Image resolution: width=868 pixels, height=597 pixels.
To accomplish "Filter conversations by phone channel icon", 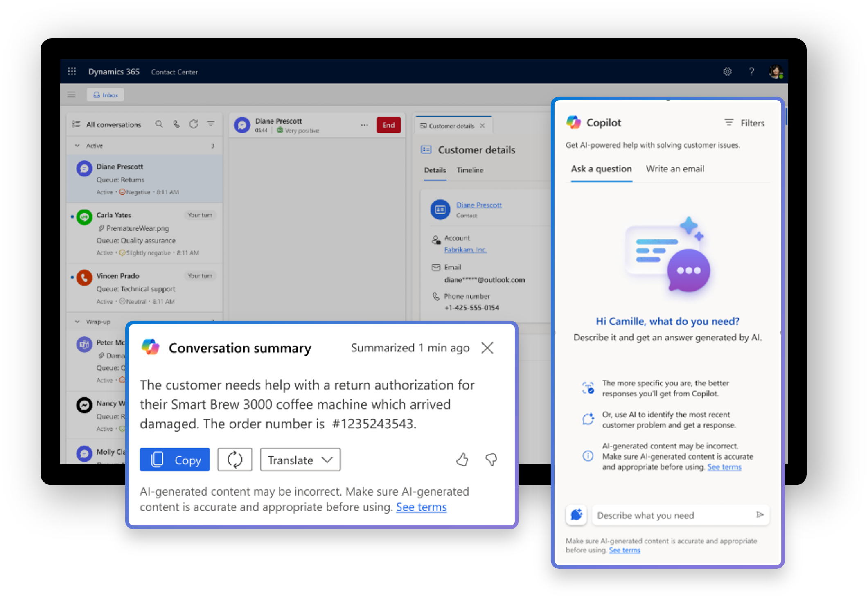I will [x=176, y=124].
